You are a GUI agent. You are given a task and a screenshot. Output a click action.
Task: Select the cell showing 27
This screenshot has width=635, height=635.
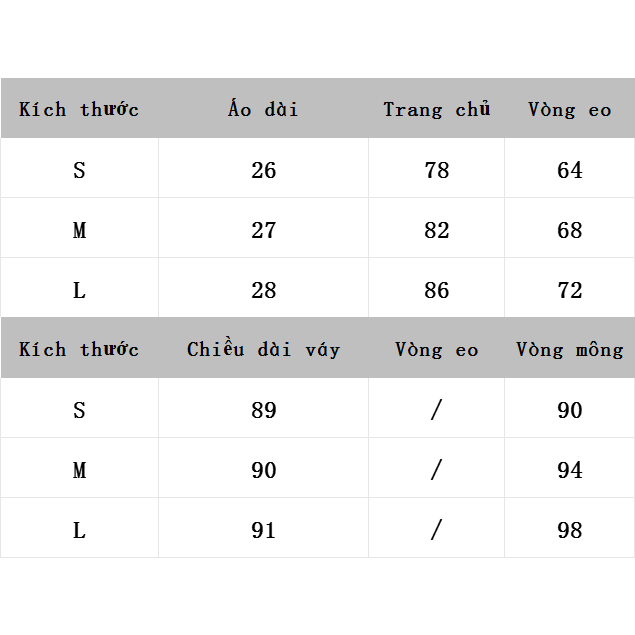coord(263,230)
